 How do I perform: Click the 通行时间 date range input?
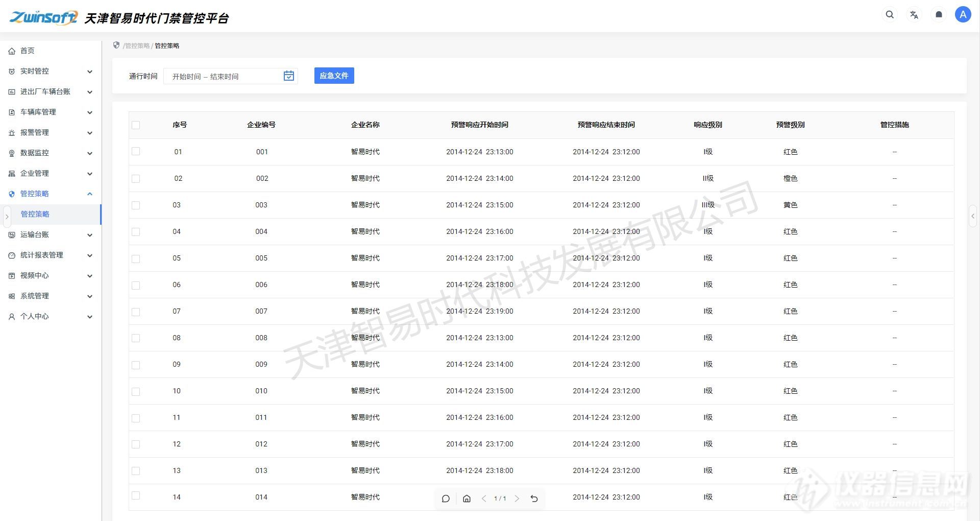pos(231,76)
